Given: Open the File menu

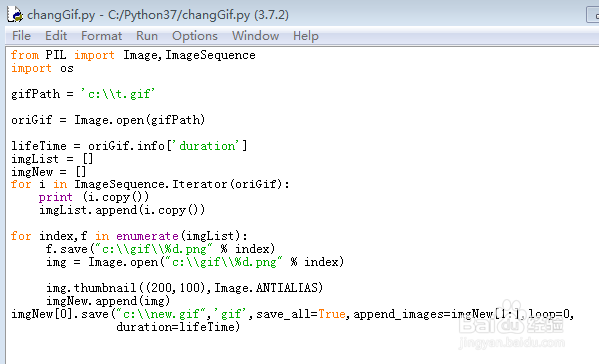Looking at the screenshot, I should point(21,36).
